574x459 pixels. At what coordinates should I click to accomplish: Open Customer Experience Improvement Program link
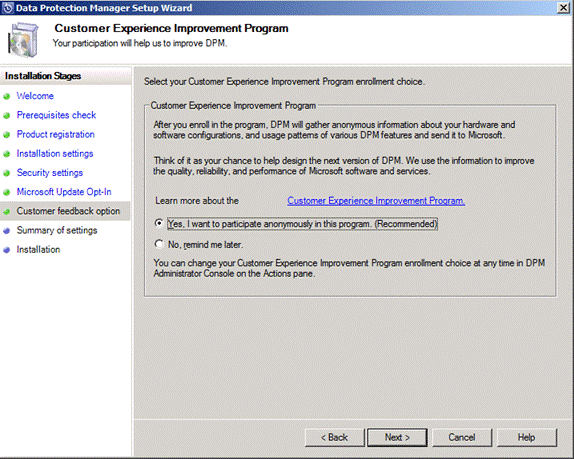[x=376, y=201]
